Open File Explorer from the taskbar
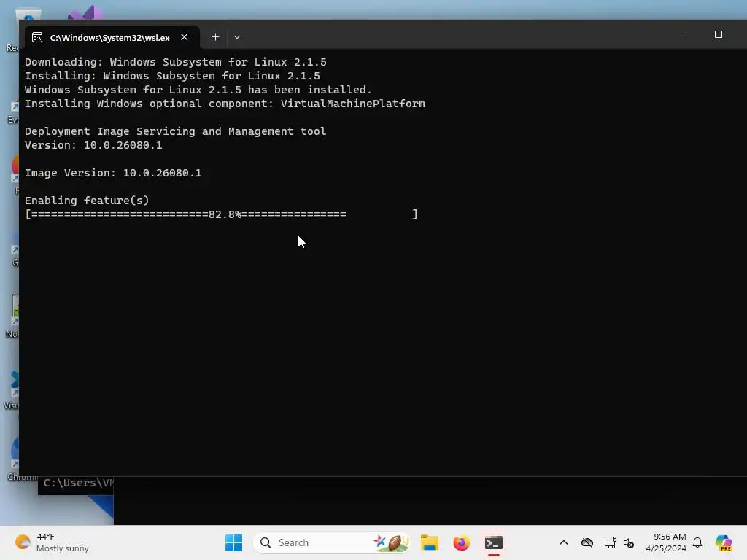Viewport: 747px width, 560px height. point(429,542)
